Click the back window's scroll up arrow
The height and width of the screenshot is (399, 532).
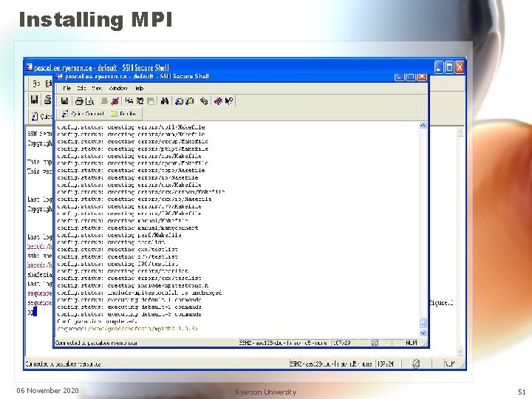click(460, 132)
